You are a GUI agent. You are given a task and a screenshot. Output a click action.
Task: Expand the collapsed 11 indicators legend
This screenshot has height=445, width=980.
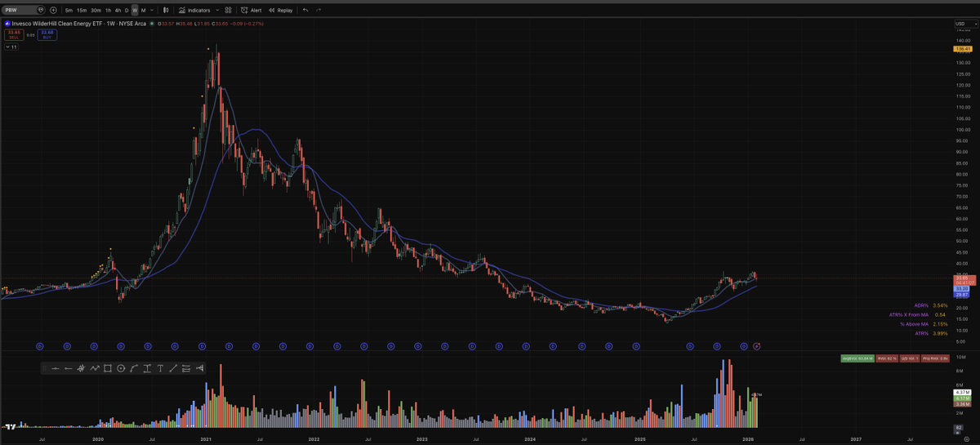[11, 47]
